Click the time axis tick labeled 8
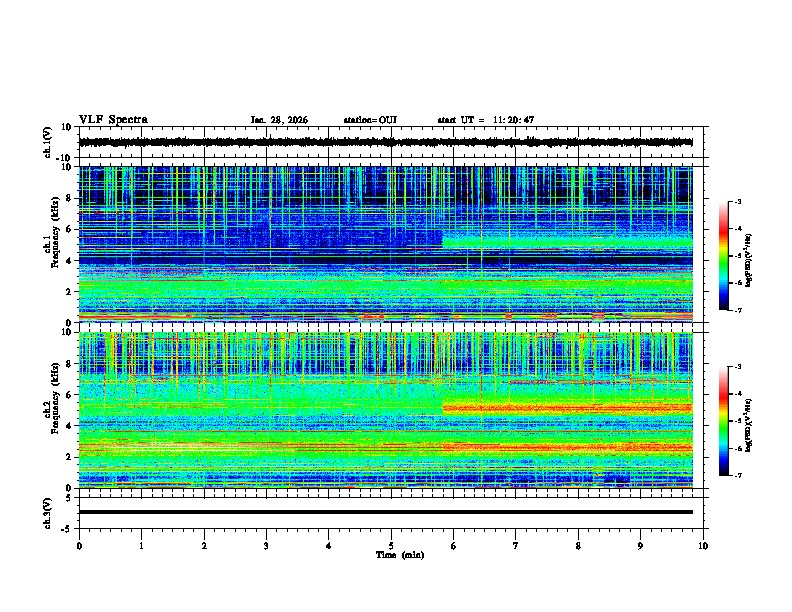This screenshot has height=612, width=792. tap(578, 546)
